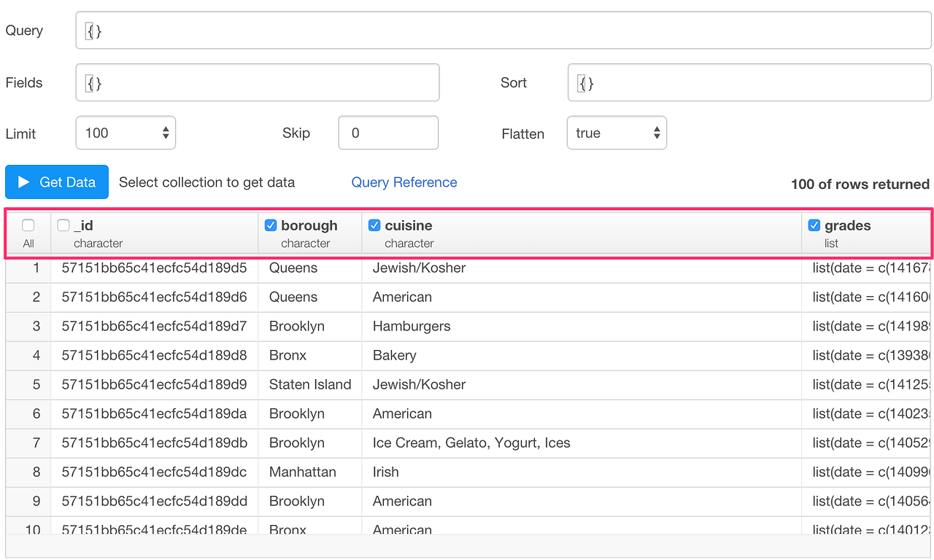
Task: Click the horizontal scrollbar below the table
Action: 467,545
